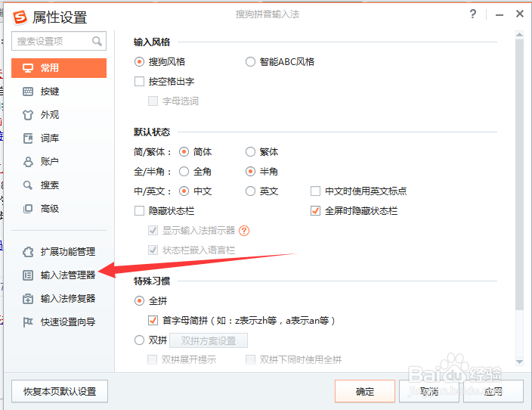Open 输入法管理器

pyautogui.click(x=59, y=275)
